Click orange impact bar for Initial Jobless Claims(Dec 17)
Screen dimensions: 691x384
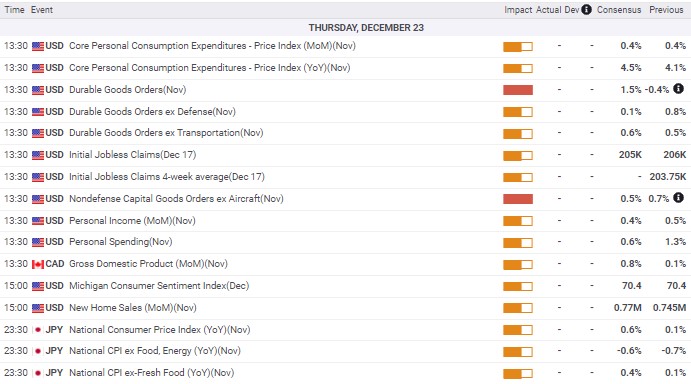518,156
